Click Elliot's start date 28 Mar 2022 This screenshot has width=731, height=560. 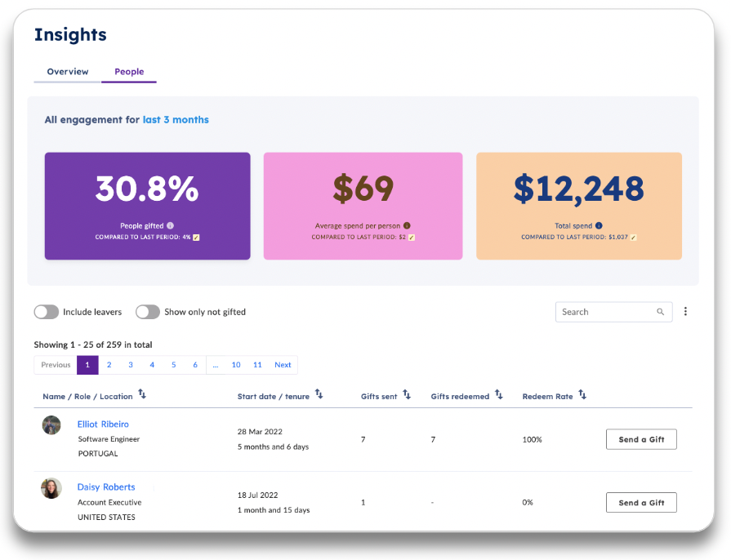[x=260, y=432]
